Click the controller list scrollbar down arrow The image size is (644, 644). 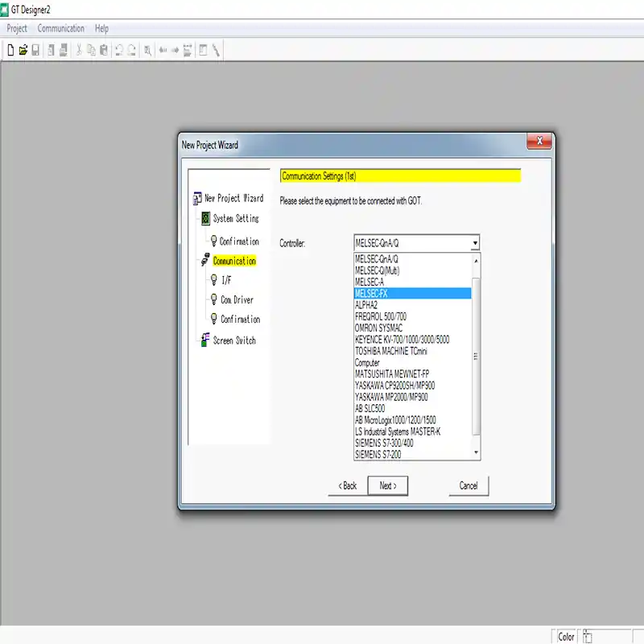[476, 454]
